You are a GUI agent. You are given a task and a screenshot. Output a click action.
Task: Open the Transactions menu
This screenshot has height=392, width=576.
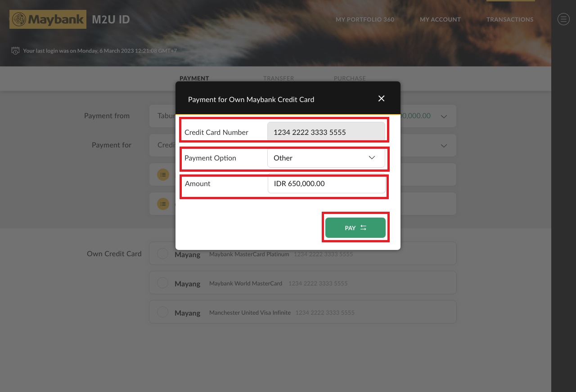[510, 19]
